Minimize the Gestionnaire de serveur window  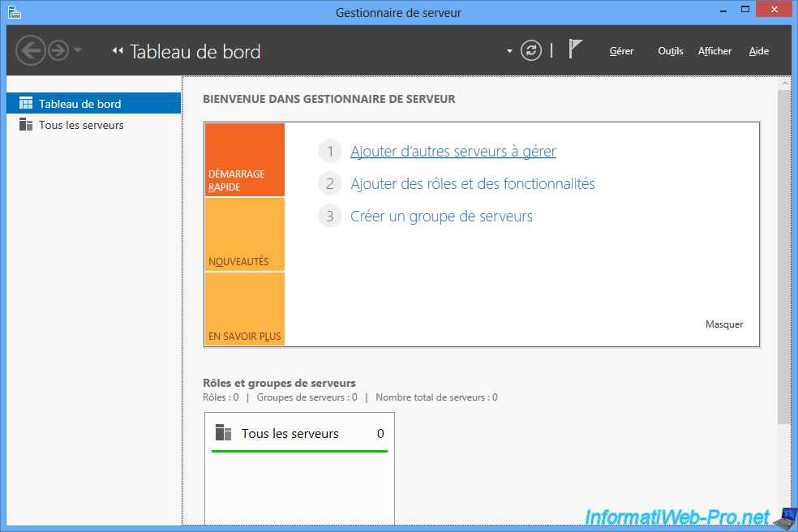[723, 10]
